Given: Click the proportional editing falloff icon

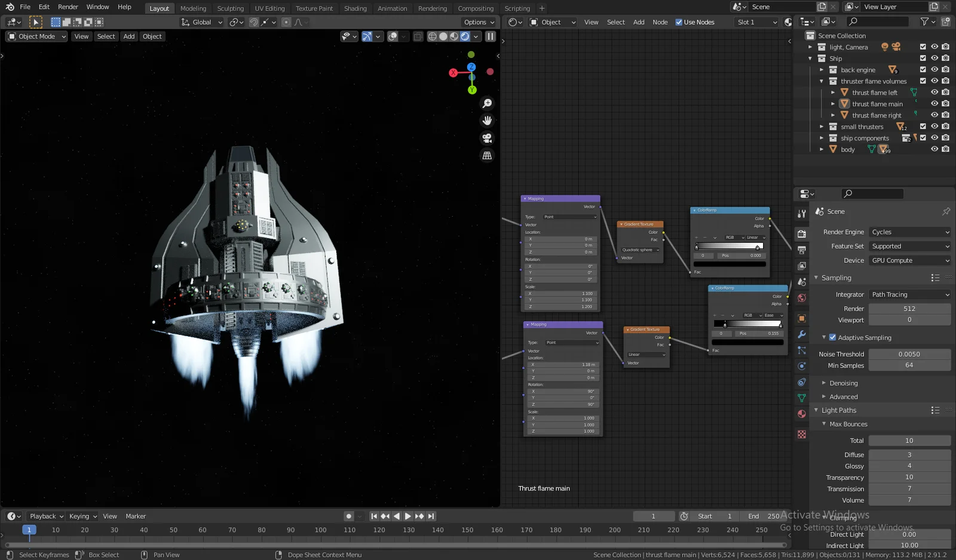Looking at the screenshot, I should point(298,22).
